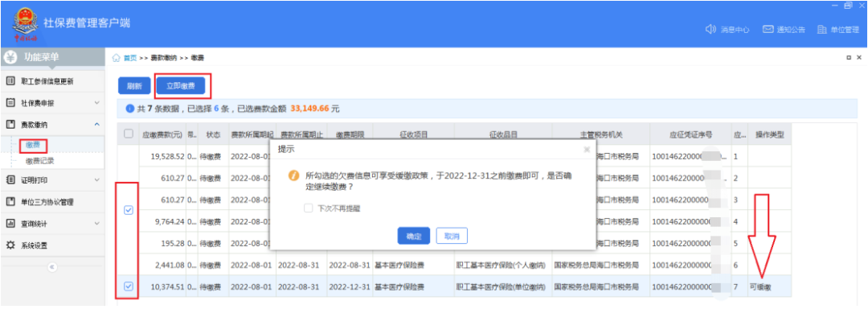Expand the 社保费申报 menu chevron
The width and height of the screenshot is (868, 309).
[x=97, y=102]
